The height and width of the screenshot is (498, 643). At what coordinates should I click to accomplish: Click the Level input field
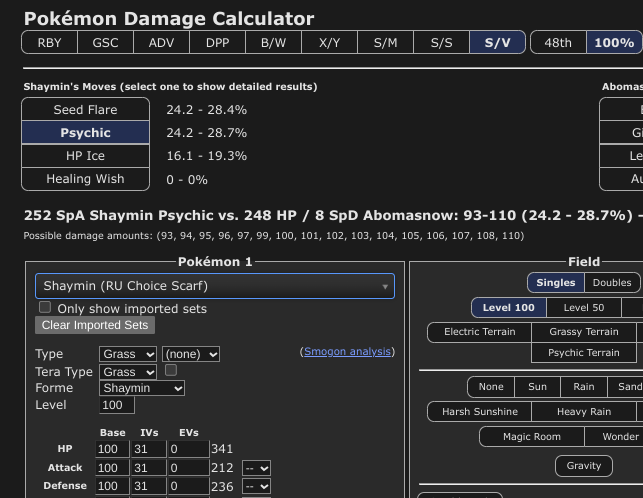(x=116, y=405)
